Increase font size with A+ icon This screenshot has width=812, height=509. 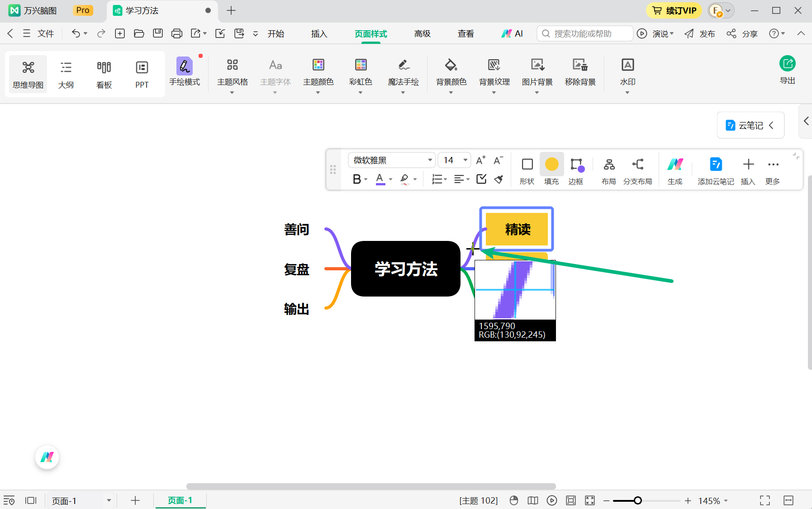point(481,160)
